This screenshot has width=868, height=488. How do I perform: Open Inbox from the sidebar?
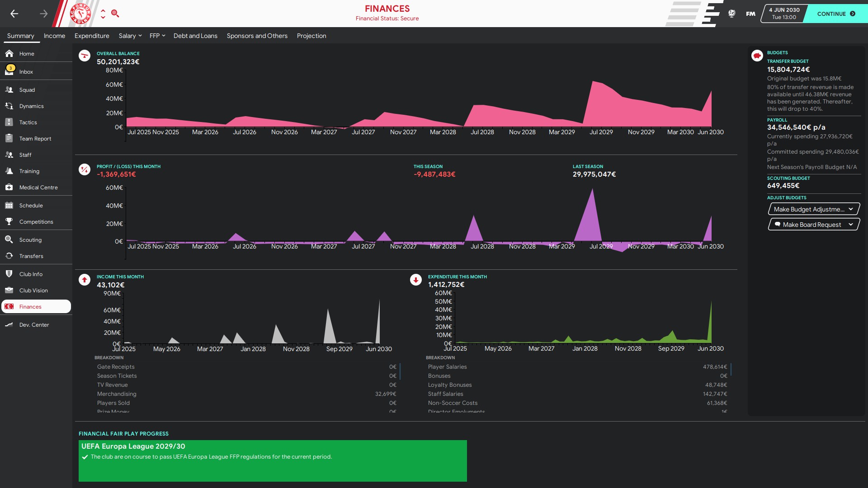26,72
